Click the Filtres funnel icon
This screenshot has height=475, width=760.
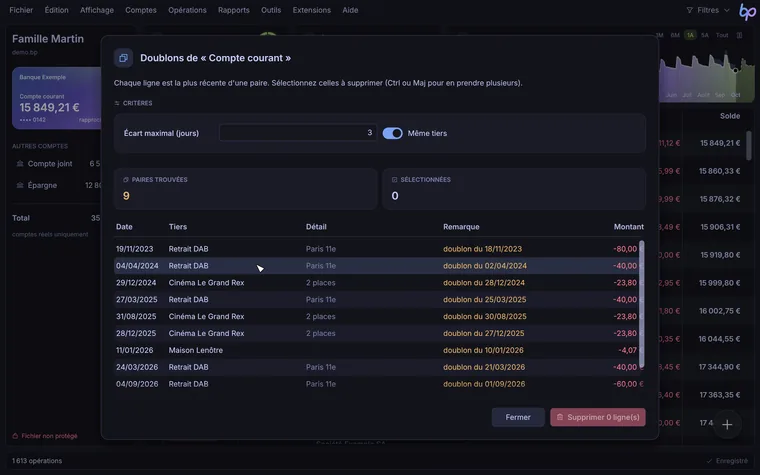tap(689, 10)
